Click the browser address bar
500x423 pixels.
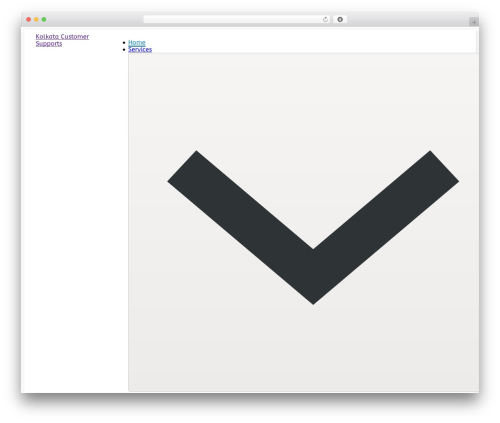236,19
